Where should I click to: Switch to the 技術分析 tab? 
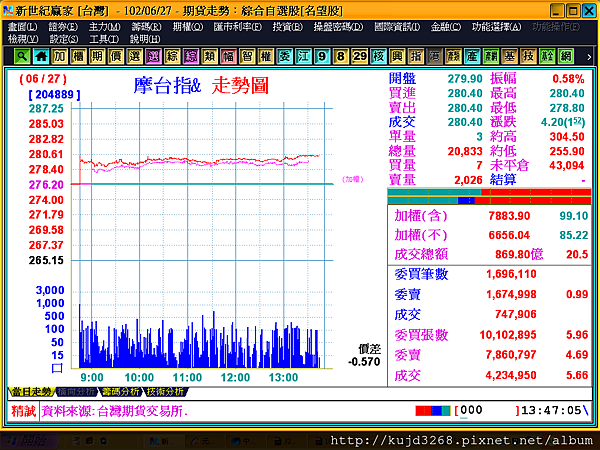(165, 392)
